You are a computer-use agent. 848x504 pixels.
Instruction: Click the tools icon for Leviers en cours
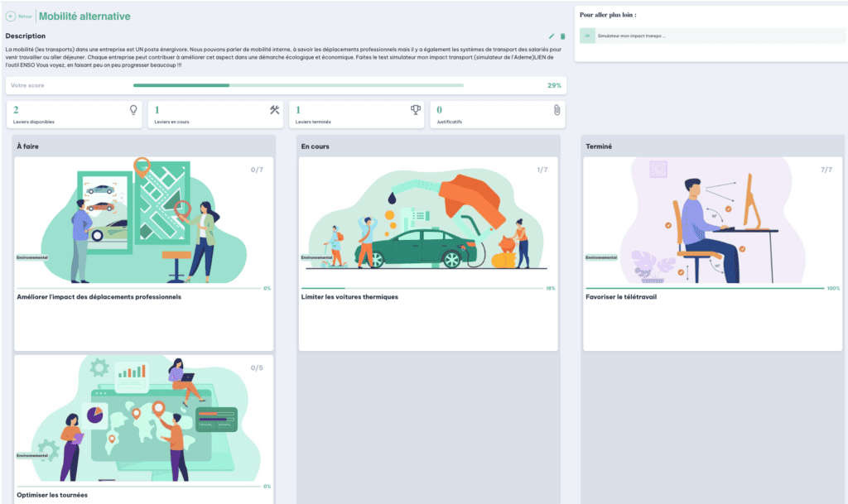[275, 110]
